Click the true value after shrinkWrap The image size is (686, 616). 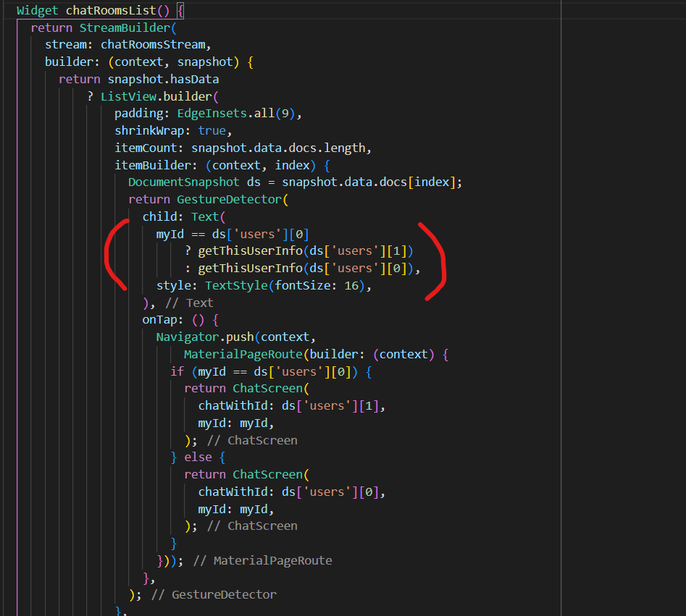[212, 131]
